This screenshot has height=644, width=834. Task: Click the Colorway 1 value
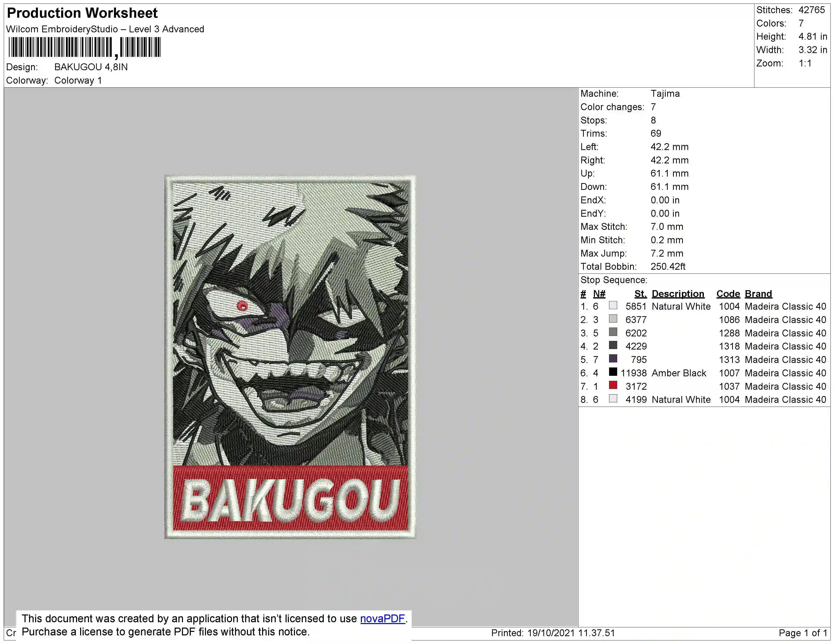78,80
